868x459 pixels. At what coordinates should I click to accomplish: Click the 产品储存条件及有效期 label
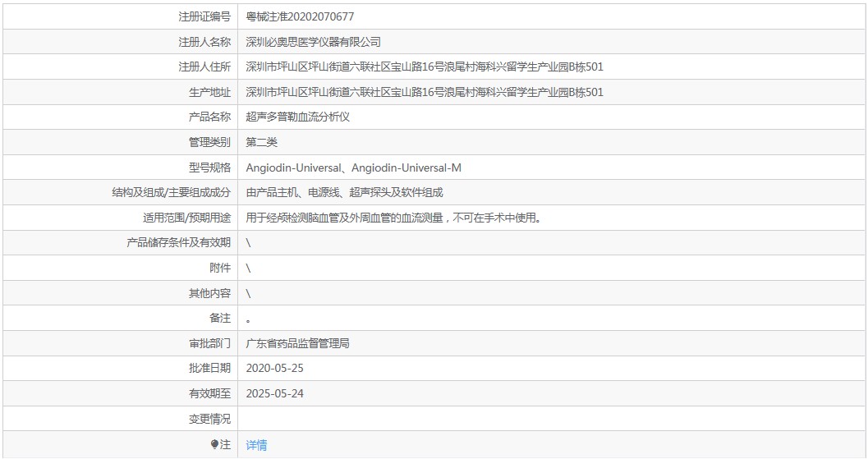179,242
